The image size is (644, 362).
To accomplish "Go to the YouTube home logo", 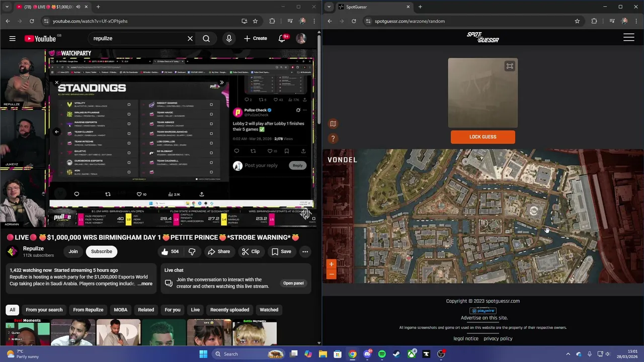I will [x=40, y=39].
